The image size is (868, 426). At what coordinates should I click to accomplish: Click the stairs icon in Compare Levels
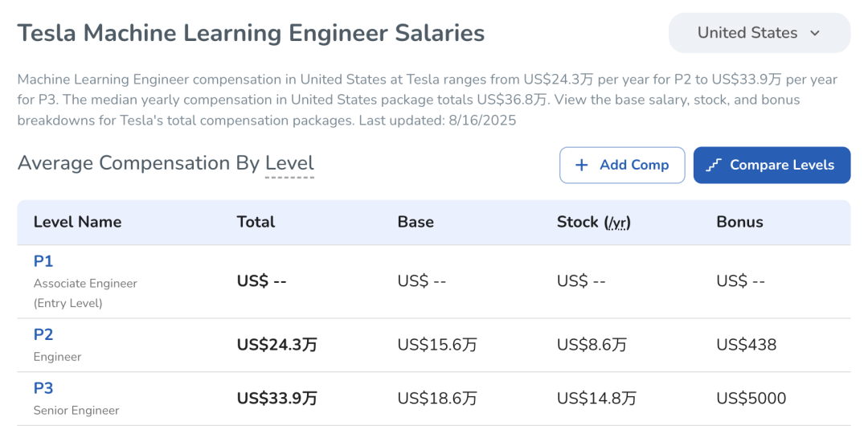[x=714, y=165]
